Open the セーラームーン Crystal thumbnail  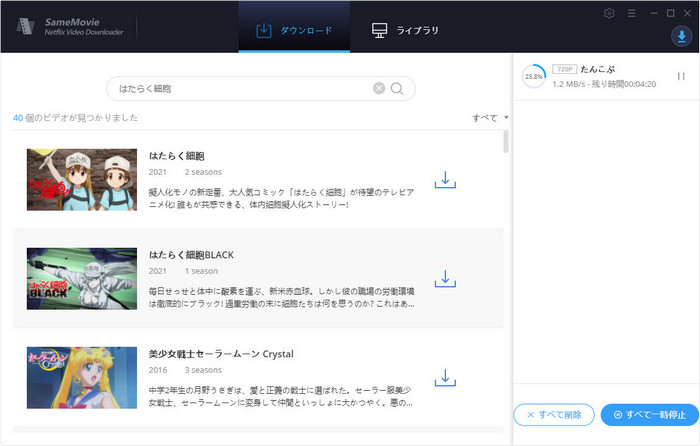pos(82,378)
